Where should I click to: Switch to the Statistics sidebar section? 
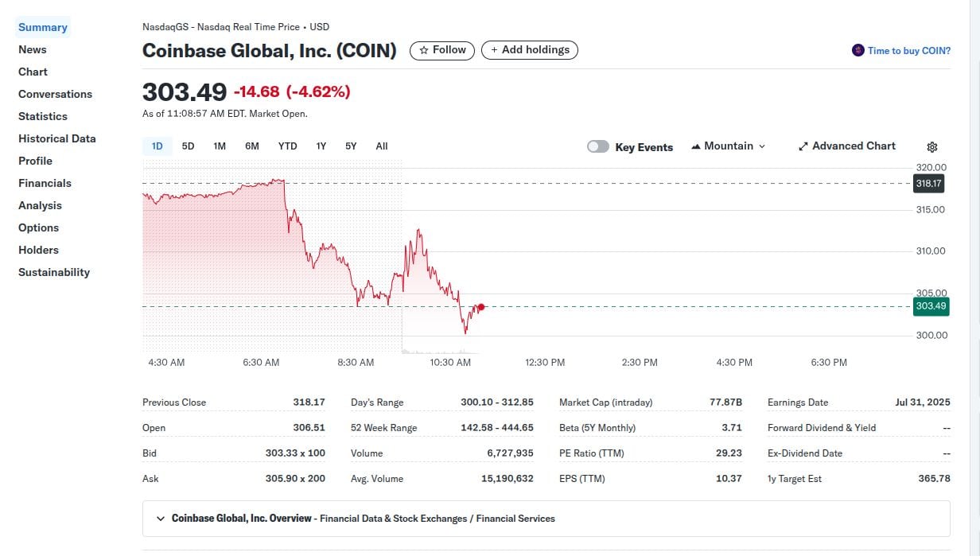(x=42, y=116)
